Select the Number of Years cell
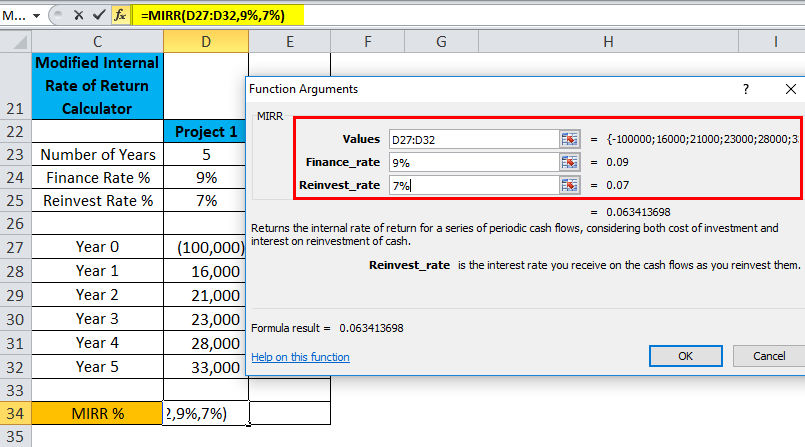This screenshot has height=447, width=805. 98,154
